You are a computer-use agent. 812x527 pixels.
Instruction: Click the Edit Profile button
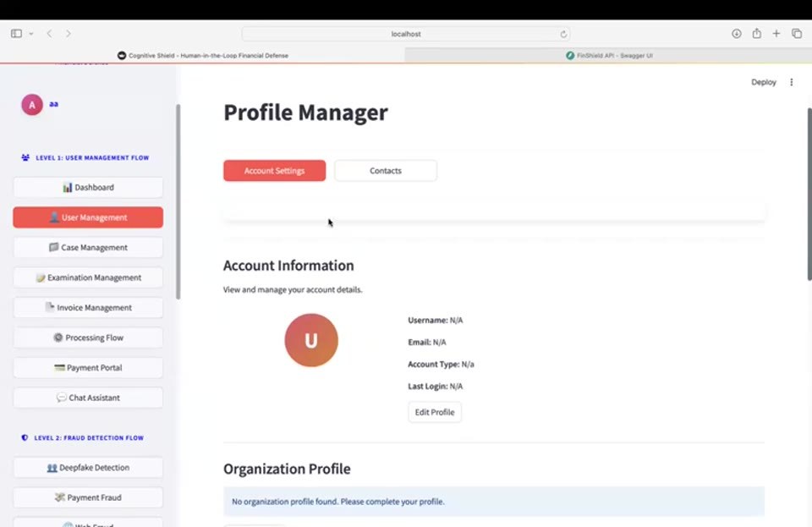coord(435,412)
